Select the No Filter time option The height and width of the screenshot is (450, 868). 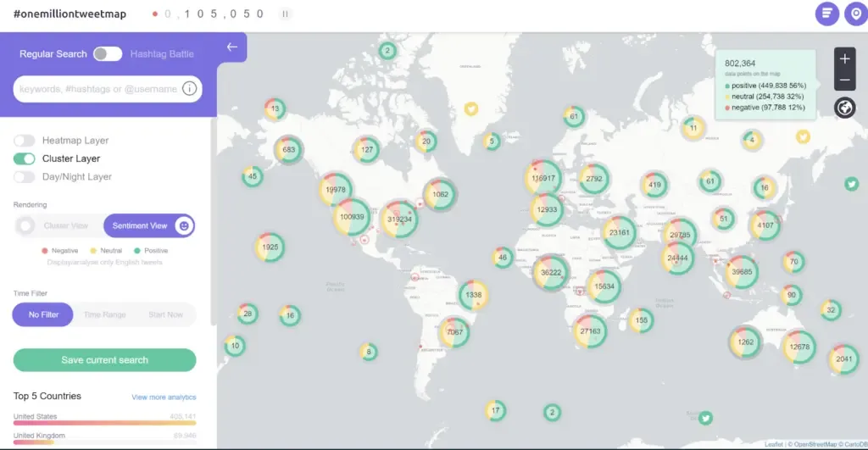tap(43, 314)
